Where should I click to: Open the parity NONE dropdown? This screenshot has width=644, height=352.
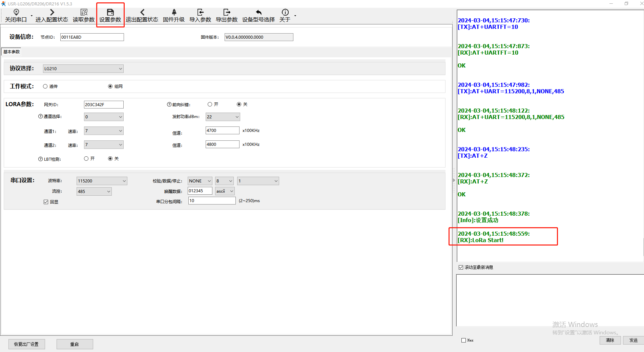pyautogui.click(x=200, y=181)
